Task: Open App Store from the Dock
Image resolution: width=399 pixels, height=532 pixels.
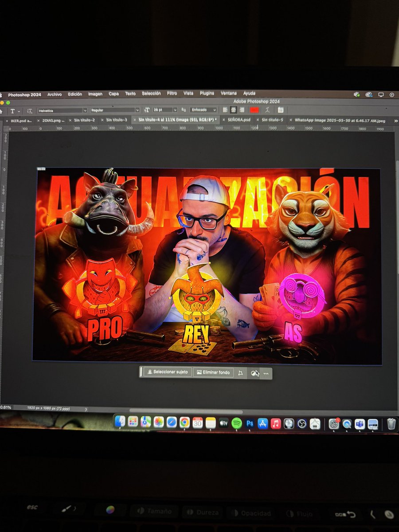Action: (263, 423)
